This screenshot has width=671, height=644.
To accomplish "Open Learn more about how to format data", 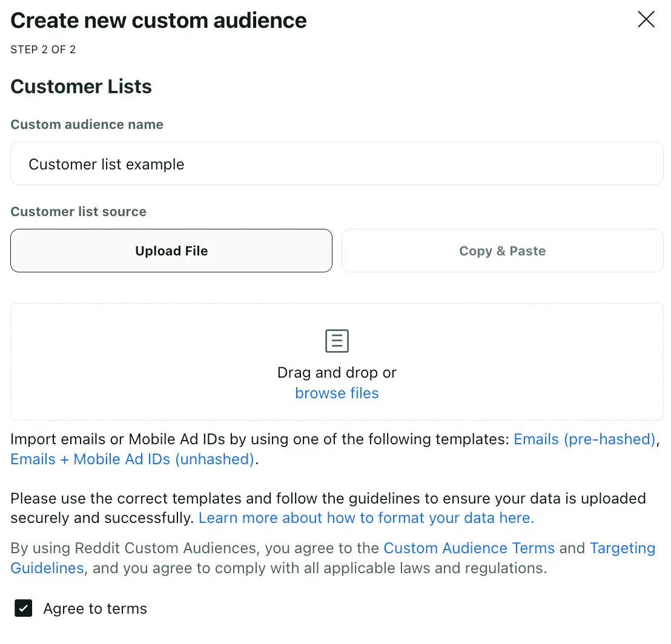I will click(x=366, y=518).
